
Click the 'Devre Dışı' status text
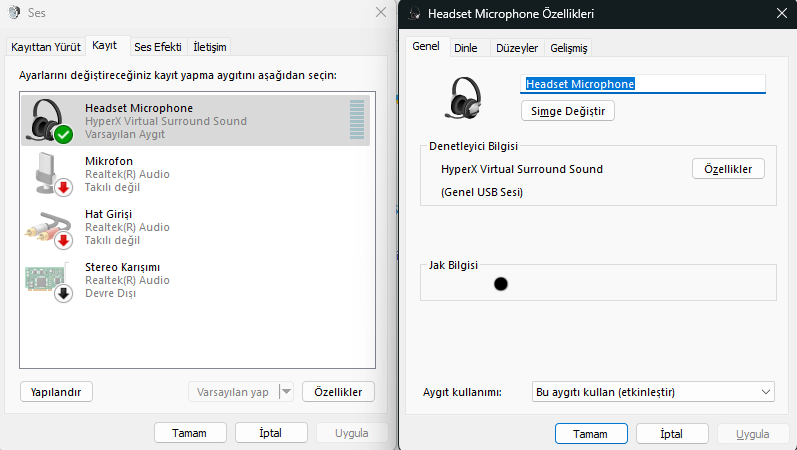click(110, 293)
